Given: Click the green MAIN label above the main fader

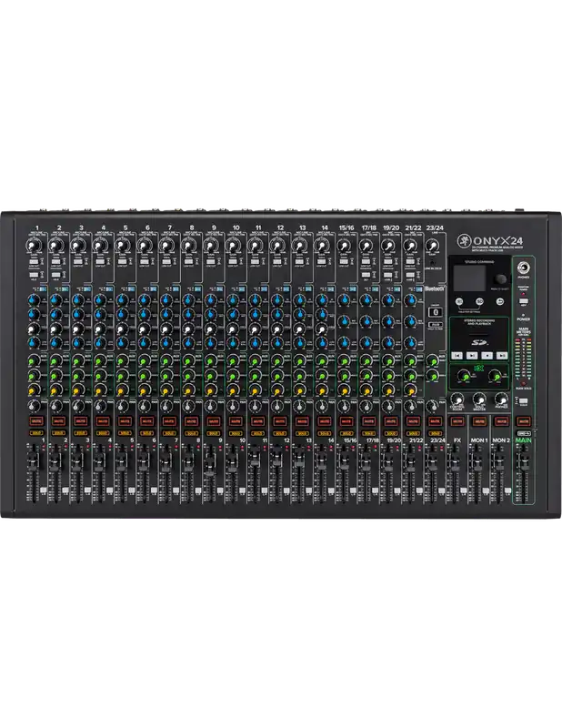Looking at the screenshot, I should click(x=524, y=440).
